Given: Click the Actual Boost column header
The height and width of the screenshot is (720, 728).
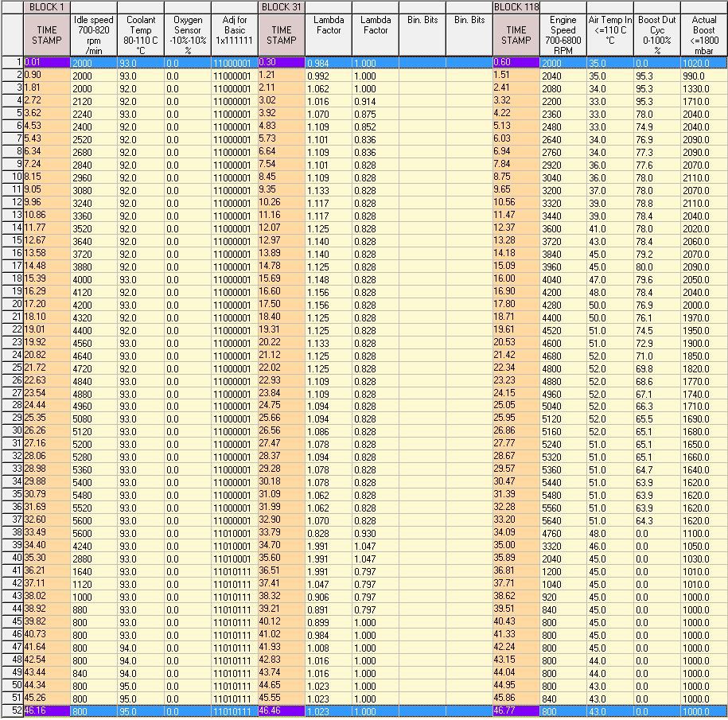Looking at the screenshot, I should tap(703, 35).
